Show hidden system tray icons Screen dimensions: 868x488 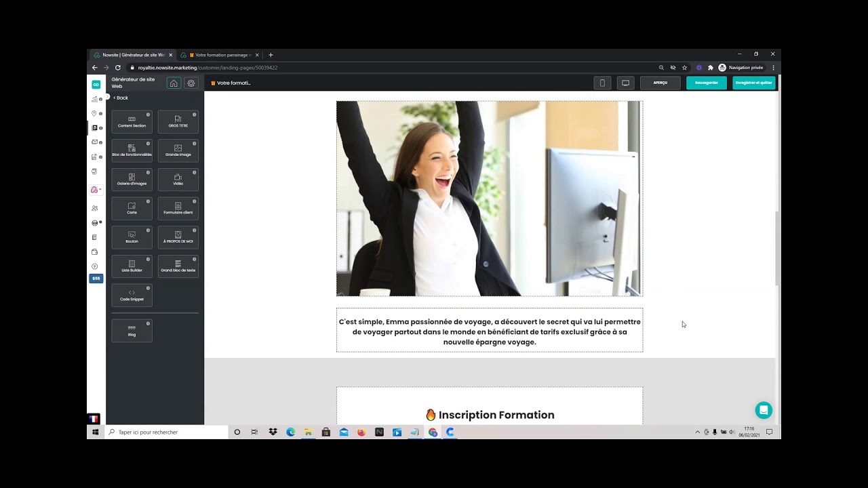click(697, 432)
